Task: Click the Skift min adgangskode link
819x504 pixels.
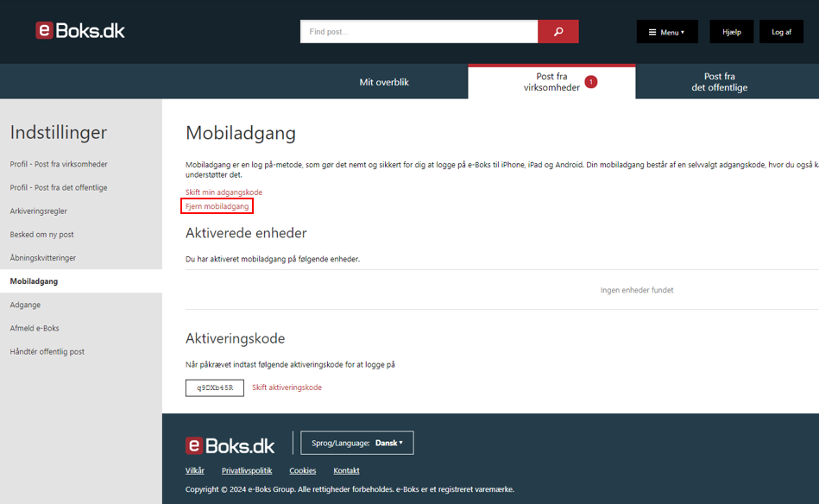Action: click(x=224, y=192)
